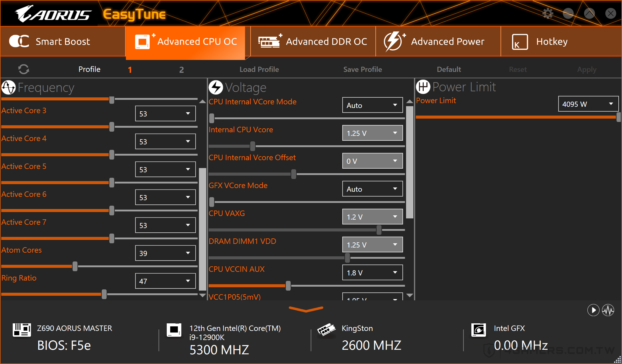Click the BIOS: F5e text
622x364 pixels.
(x=64, y=345)
